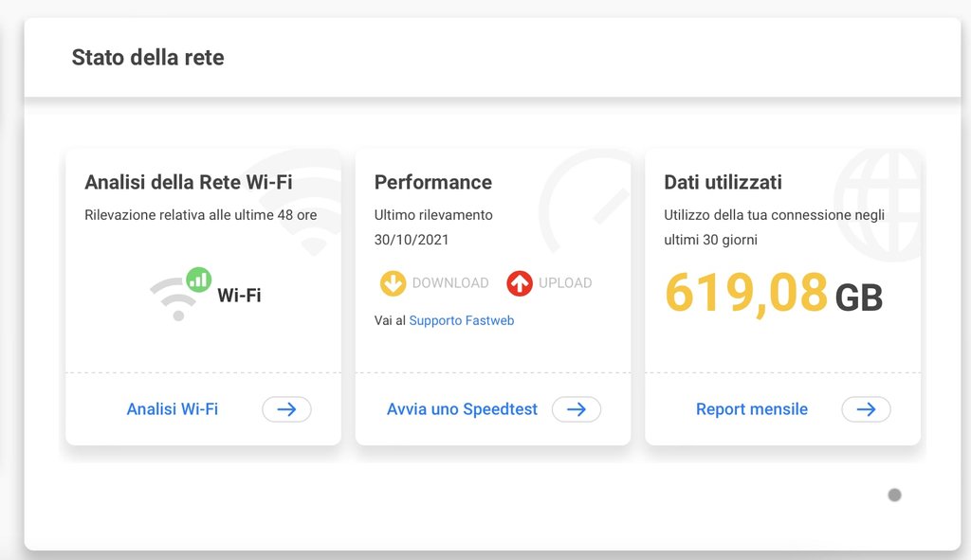Open the Supporto Fastweb link
This screenshot has width=971, height=560.
pyautogui.click(x=462, y=320)
